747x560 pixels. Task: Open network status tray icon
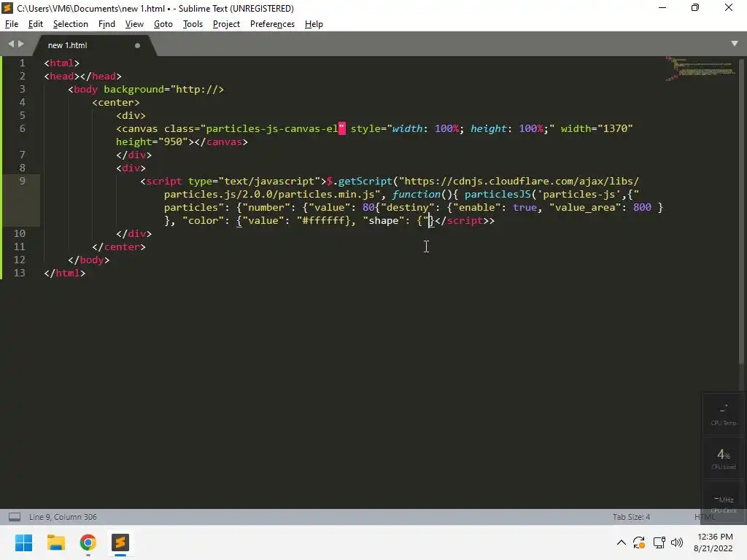click(x=659, y=542)
